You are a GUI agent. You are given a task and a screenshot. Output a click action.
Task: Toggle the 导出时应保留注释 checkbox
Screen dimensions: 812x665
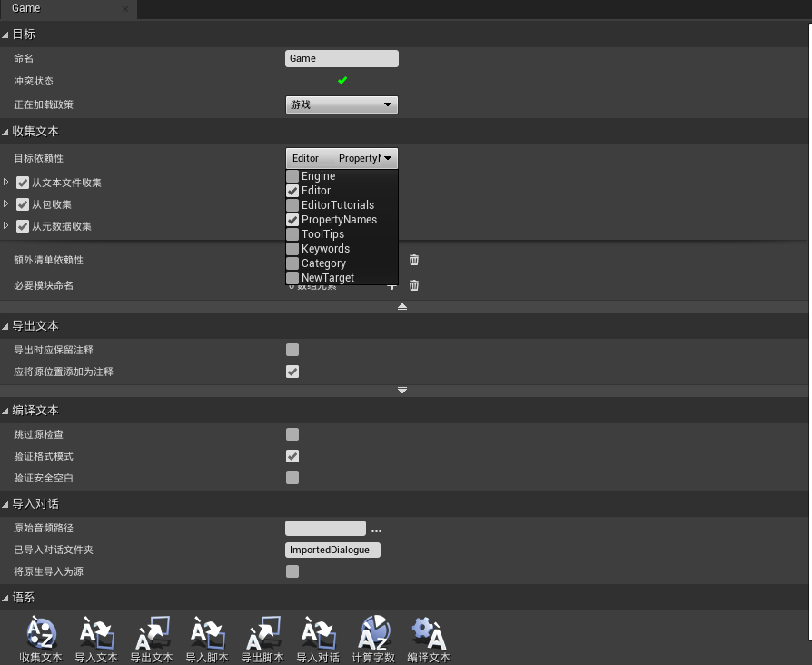click(x=292, y=350)
